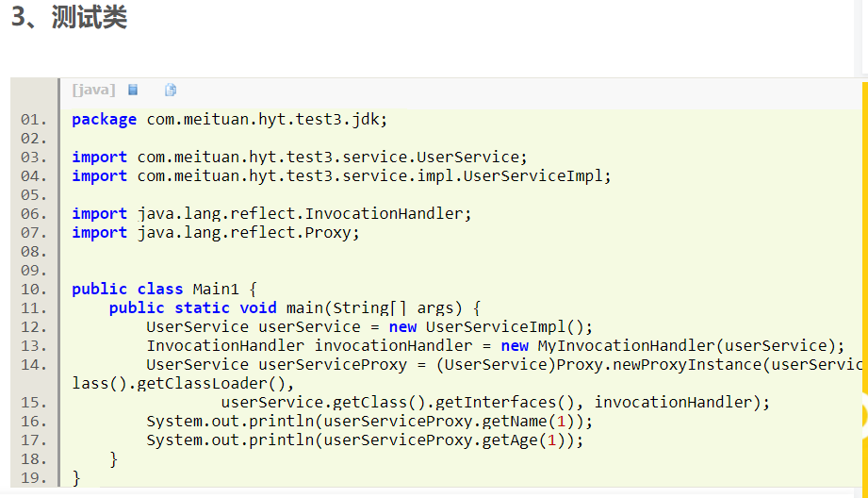Viewport: 868px width, 498px height.
Task: Click line number 06.
Action: [34, 214]
